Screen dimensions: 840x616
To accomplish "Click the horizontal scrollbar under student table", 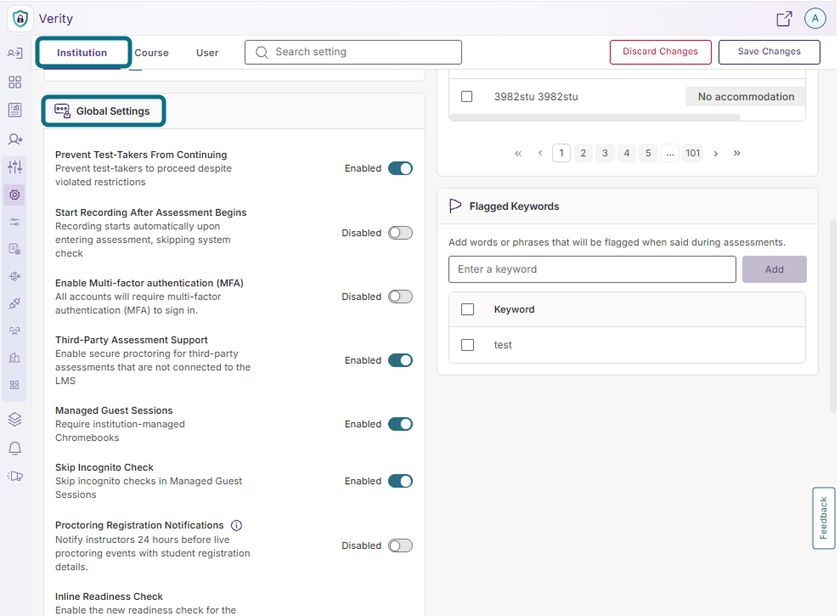I will 595,117.
